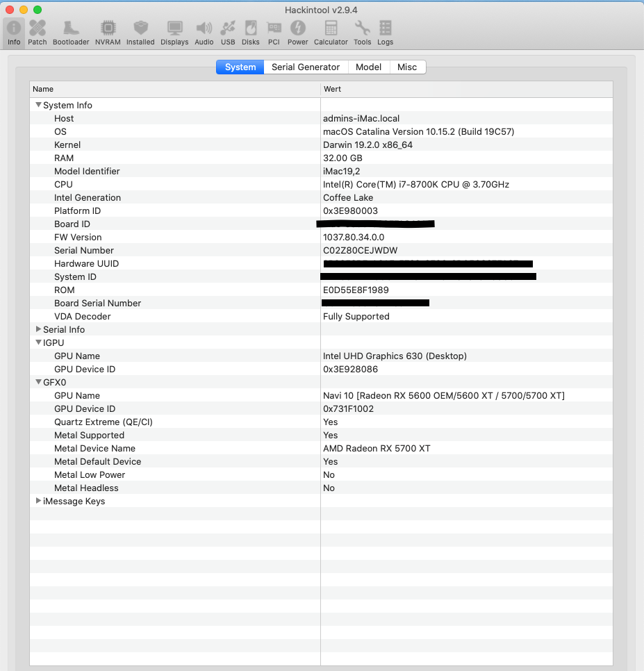Open the Power toolbar icon
This screenshot has width=644, height=671.
click(298, 33)
